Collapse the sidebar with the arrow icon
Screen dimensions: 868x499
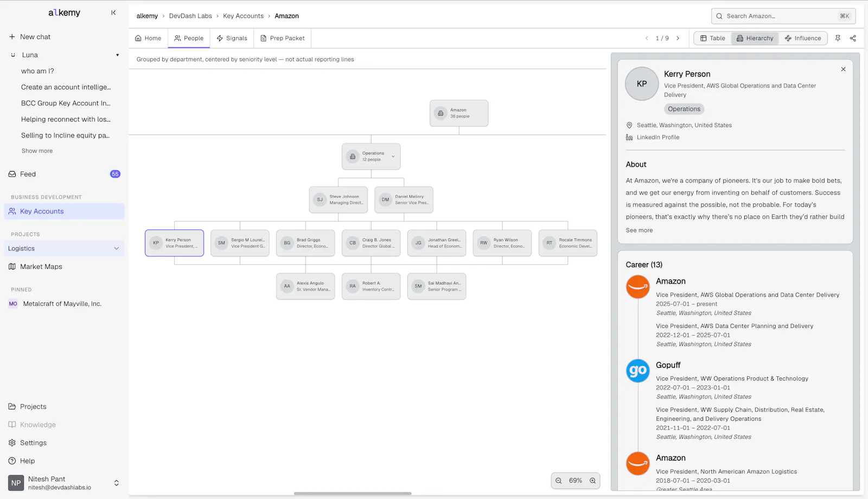[113, 12]
